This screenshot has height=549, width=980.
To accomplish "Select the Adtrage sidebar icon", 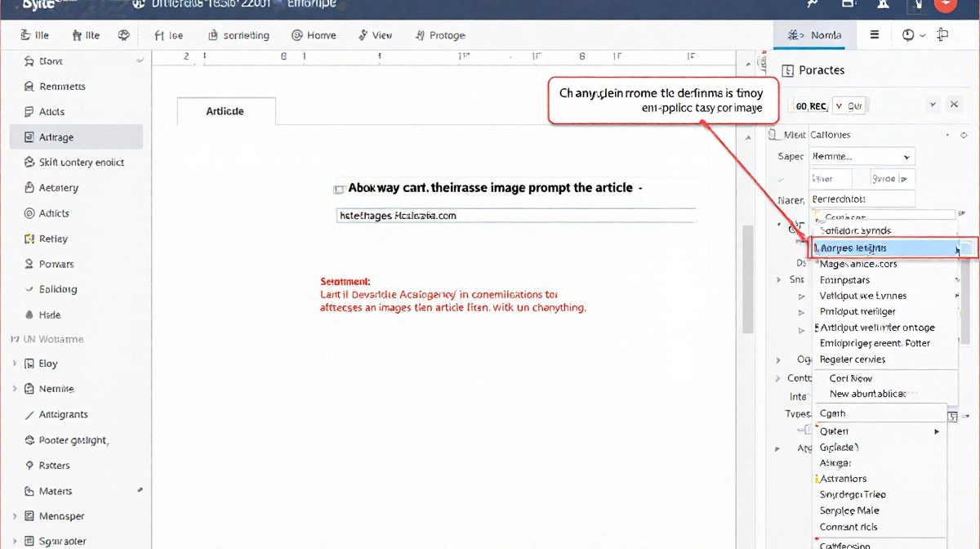I will point(28,136).
